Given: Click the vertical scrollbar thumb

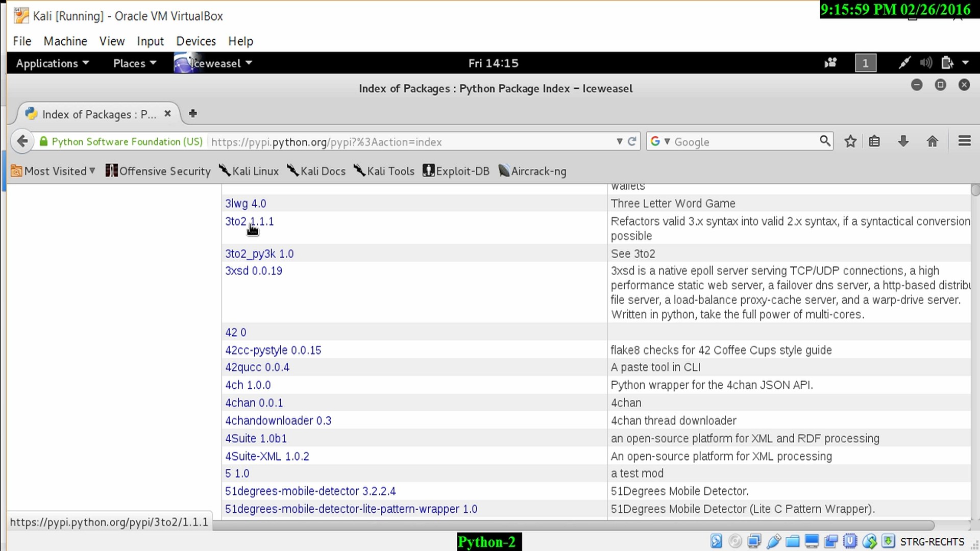Looking at the screenshot, I should [975, 190].
